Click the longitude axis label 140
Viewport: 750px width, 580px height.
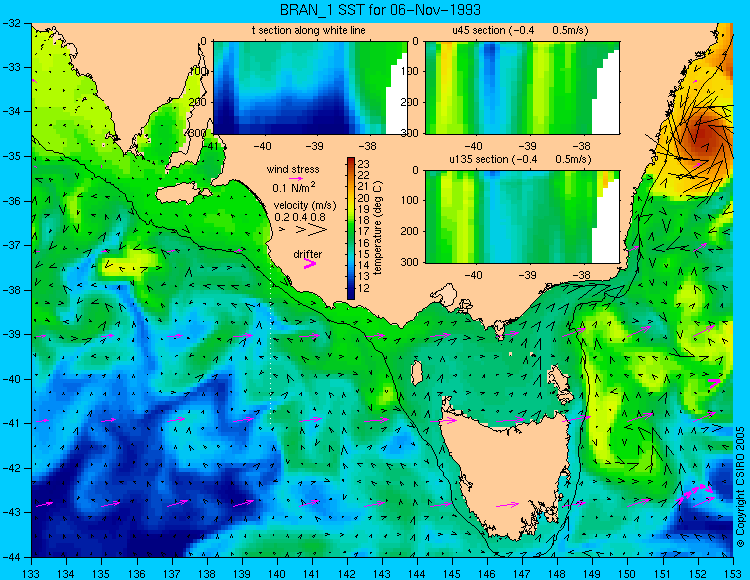click(277, 573)
